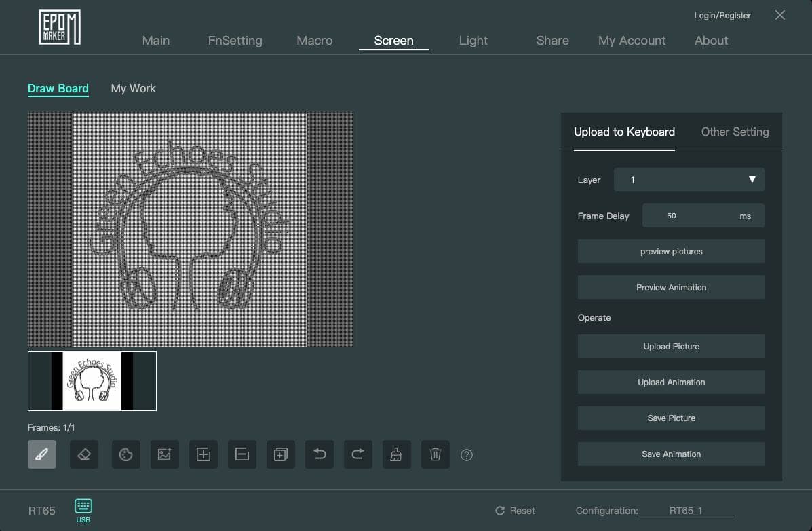Screen dimensions: 812x531
Task: Switch to the Light tab
Action: coord(473,41)
